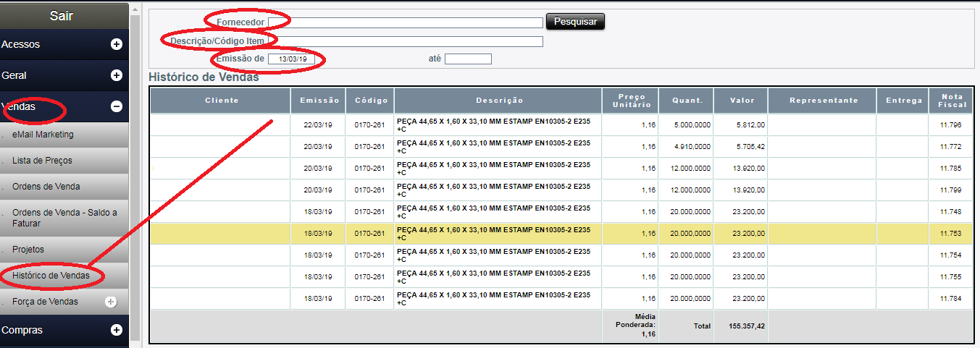This screenshot has width=980, height=348.
Task: Focus the Fornecedor input field
Action: 405,22
